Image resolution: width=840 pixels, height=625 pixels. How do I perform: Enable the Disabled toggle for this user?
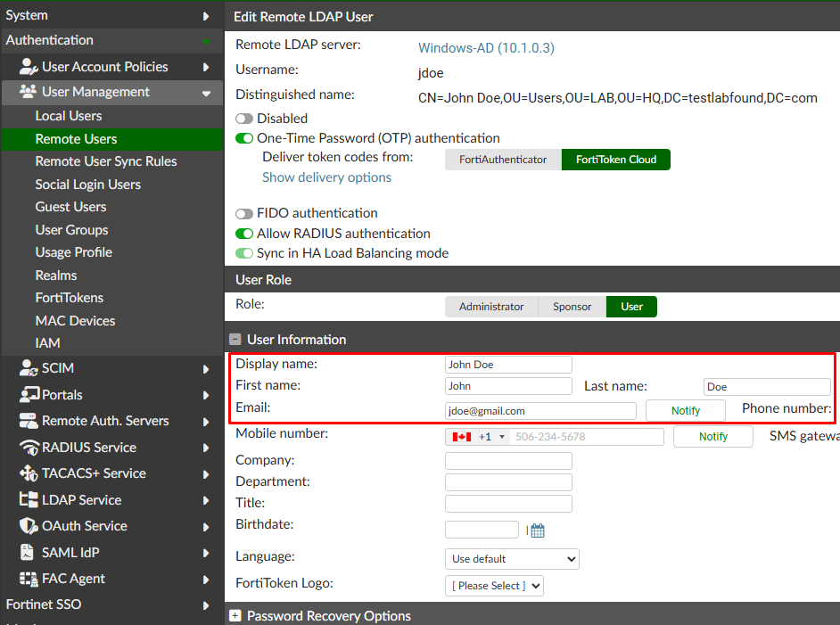coord(241,117)
